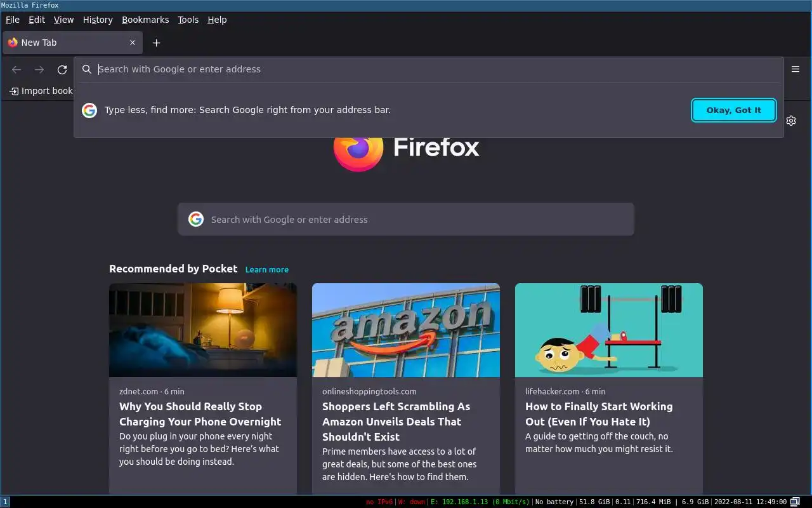The width and height of the screenshot is (812, 508).
Task: Open the View menu
Action: coord(63,20)
